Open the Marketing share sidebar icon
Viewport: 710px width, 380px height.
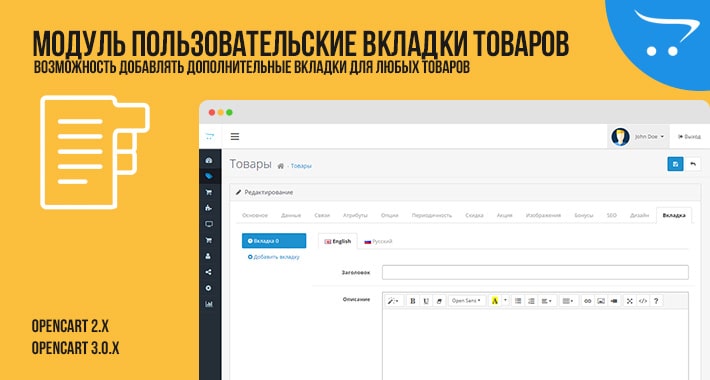click(208, 272)
